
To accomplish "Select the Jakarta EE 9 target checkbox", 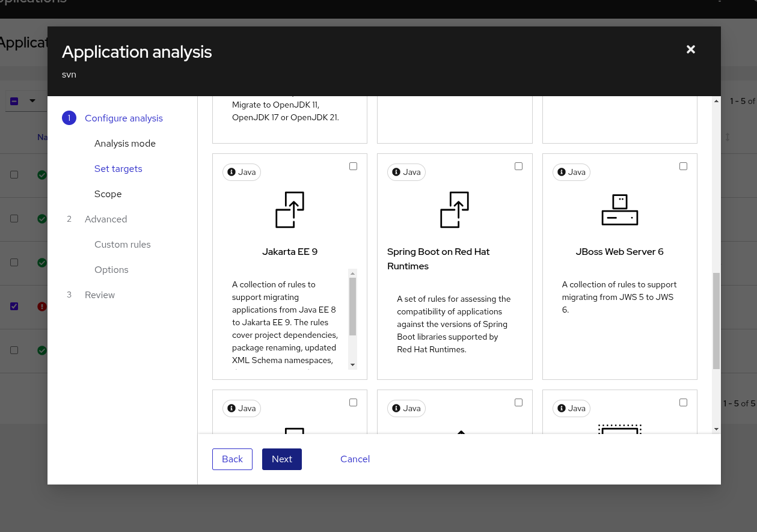I will (353, 167).
